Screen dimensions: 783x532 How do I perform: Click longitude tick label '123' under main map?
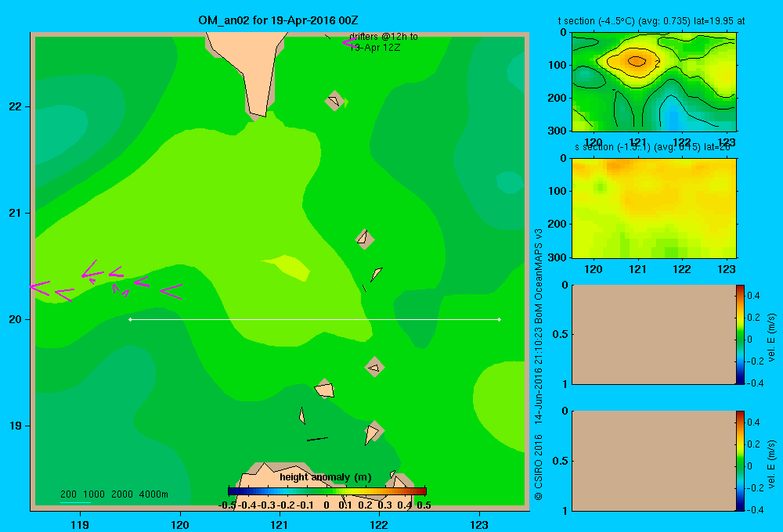pyautogui.click(x=479, y=524)
